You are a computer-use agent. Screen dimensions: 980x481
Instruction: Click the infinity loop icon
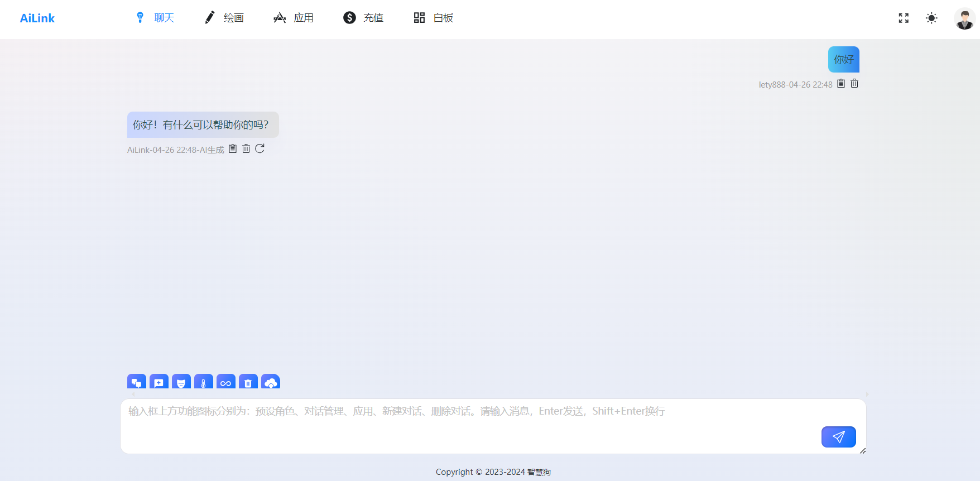click(226, 382)
